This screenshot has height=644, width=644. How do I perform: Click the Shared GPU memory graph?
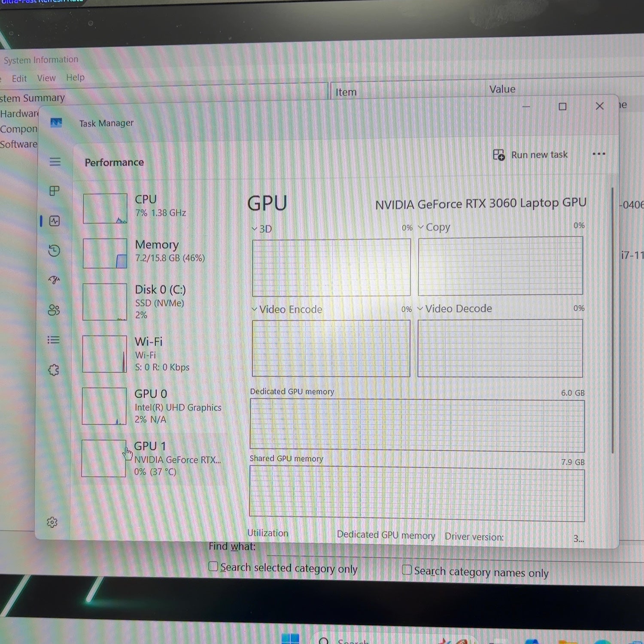click(416, 494)
